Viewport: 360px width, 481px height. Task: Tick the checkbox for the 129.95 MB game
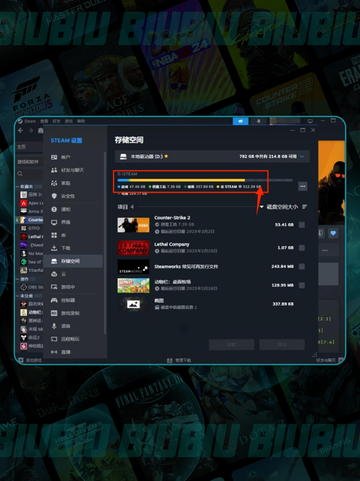tap(302, 285)
